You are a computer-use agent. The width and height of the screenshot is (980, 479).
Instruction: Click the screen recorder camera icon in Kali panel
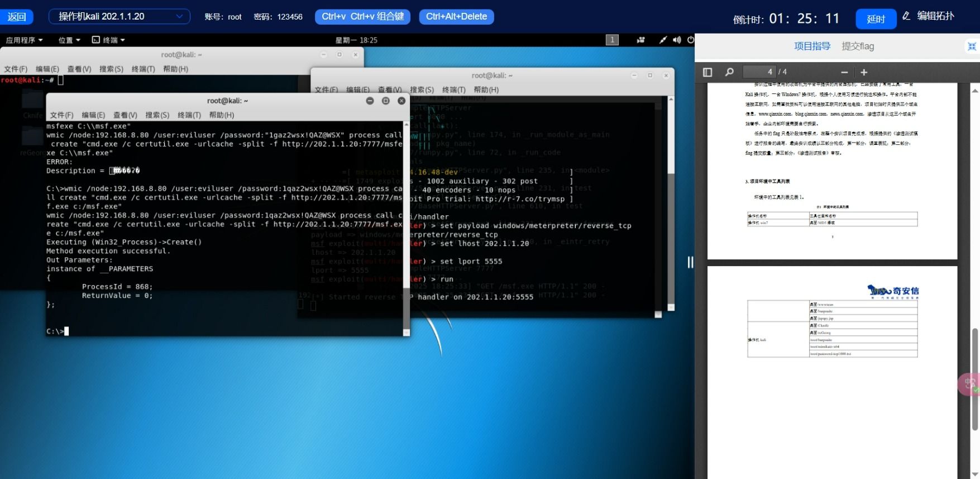pos(640,40)
